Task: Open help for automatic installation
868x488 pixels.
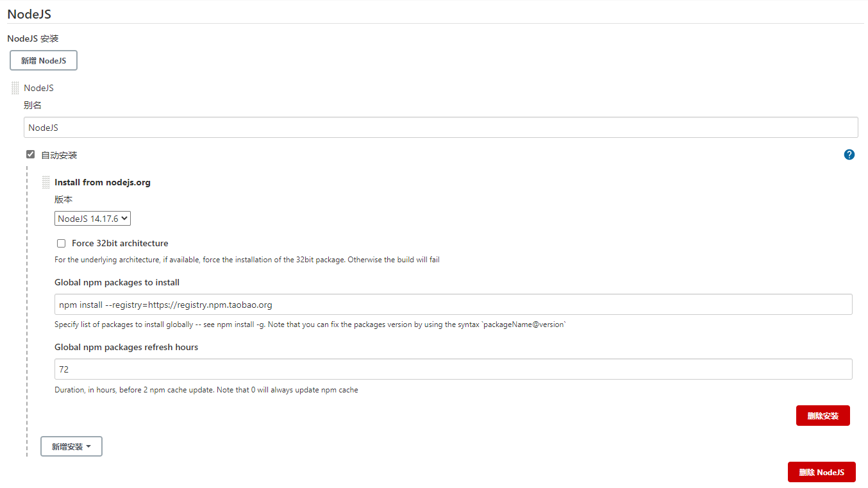Action: coord(849,155)
